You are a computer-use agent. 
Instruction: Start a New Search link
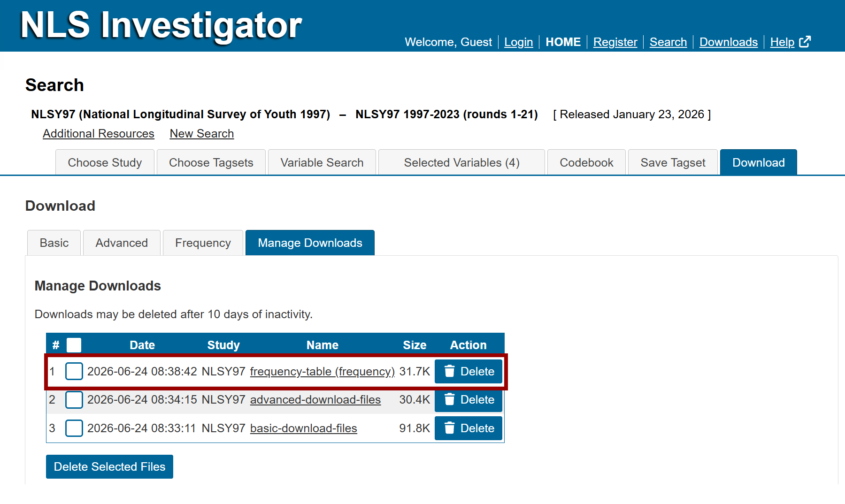tap(202, 133)
